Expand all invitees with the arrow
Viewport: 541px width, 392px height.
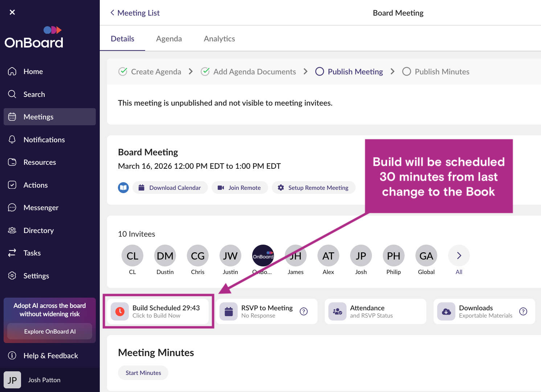(459, 256)
